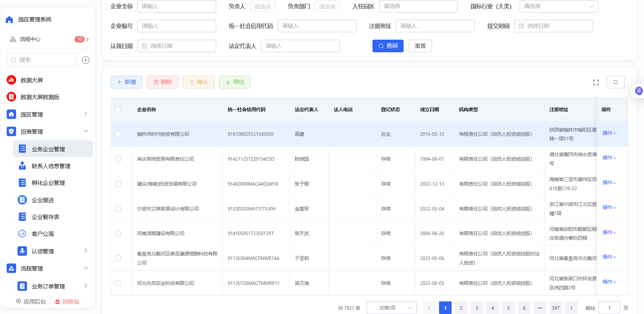Click the 流程管理 icon
The width and height of the screenshot is (644, 314).
(x=12, y=268)
